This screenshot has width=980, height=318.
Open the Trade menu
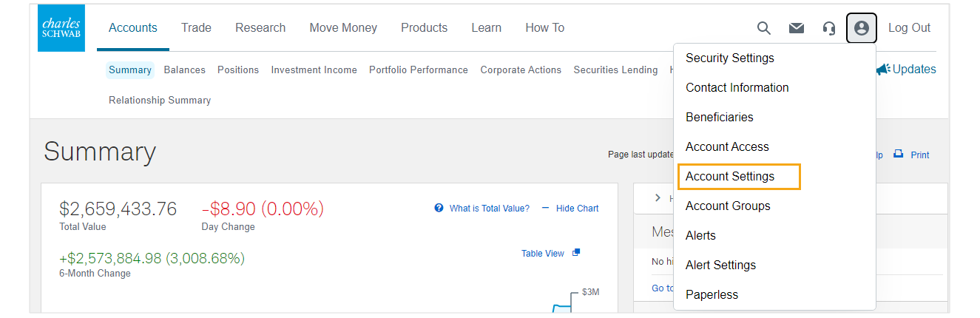point(196,28)
